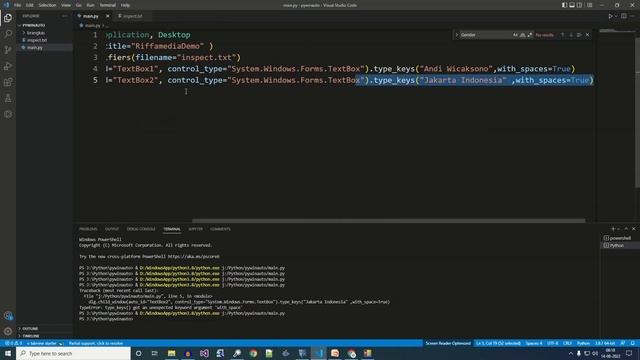
Task: Open the Edit menu
Action: point(30,5)
